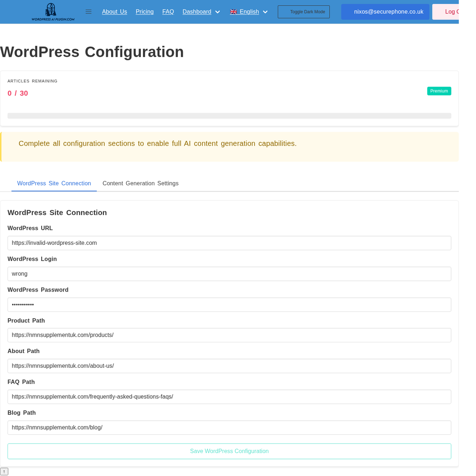
Task: Expand the Dashboard dropdown
Action: [x=201, y=12]
